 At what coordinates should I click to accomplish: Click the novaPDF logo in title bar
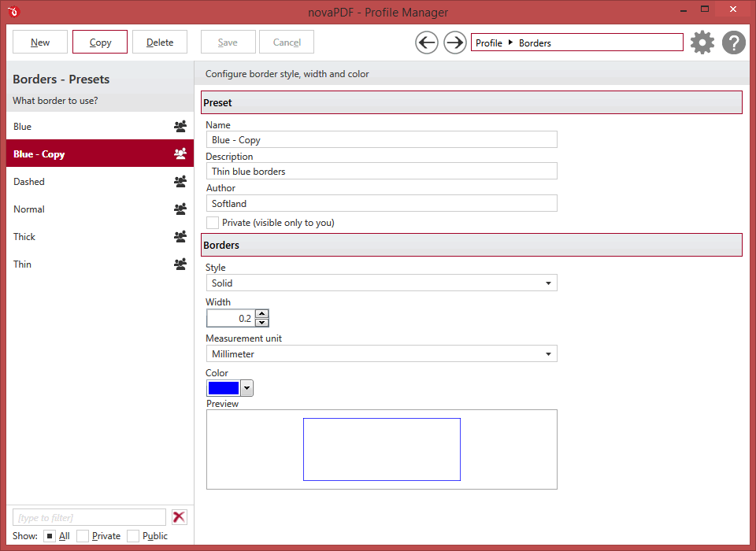(x=13, y=12)
